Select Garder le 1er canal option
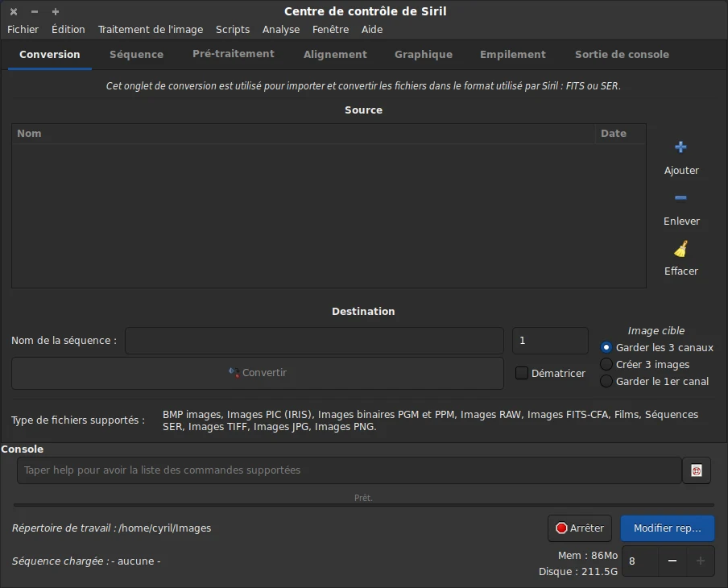 pyautogui.click(x=606, y=381)
